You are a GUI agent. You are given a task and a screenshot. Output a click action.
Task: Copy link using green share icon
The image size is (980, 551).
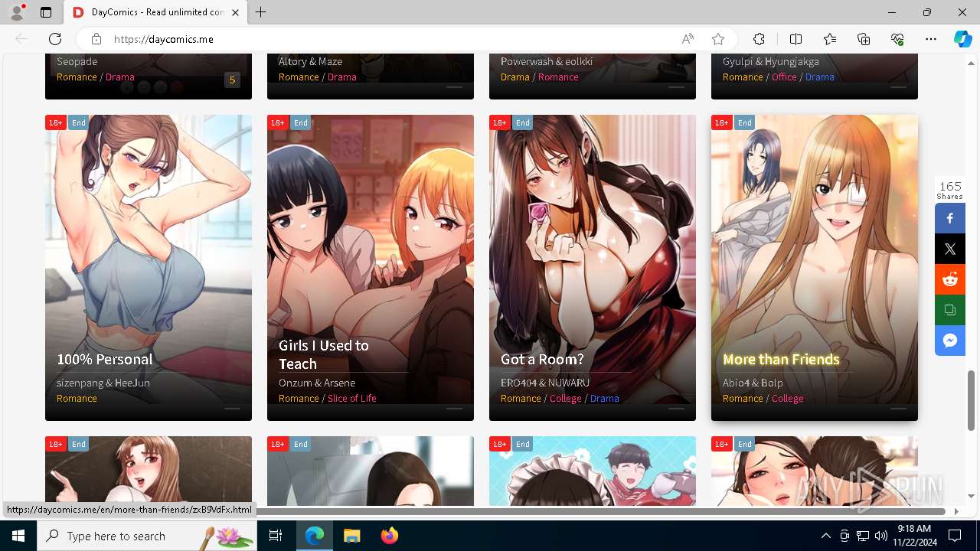coord(950,310)
